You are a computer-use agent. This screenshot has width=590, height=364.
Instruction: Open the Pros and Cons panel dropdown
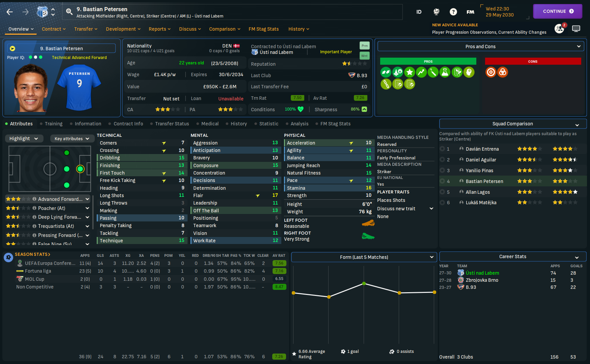click(x=481, y=47)
